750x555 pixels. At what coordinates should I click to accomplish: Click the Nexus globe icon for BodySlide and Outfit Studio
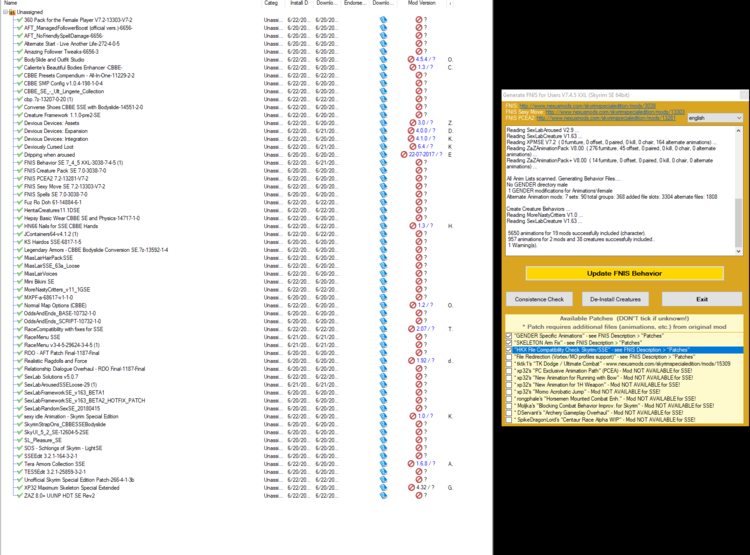coord(383,59)
